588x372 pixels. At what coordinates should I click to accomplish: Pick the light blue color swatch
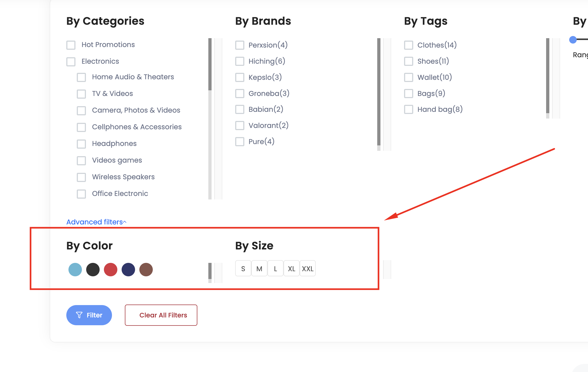click(x=75, y=270)
